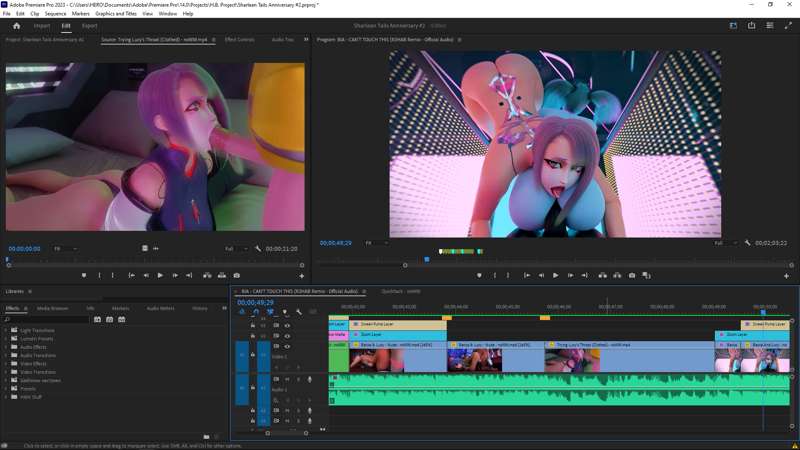Create new custom bin in Effects panel
This screenshot has width=800, height=450.
tap(206, 437)
